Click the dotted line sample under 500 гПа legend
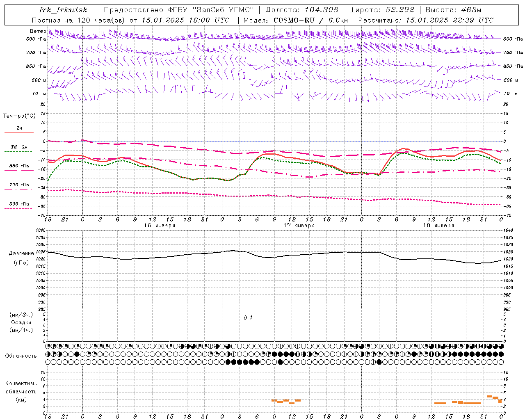 click(x=18, y=208)
